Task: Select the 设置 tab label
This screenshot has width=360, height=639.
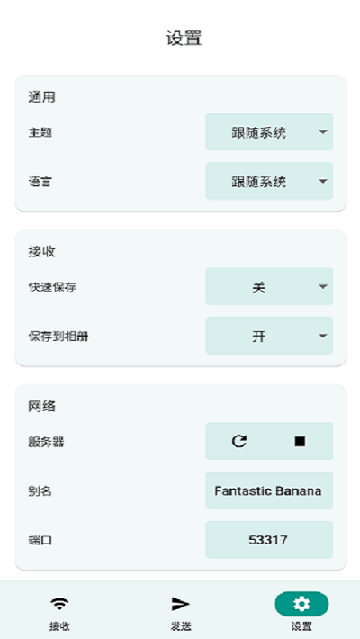Action: (x=301, y=626)
